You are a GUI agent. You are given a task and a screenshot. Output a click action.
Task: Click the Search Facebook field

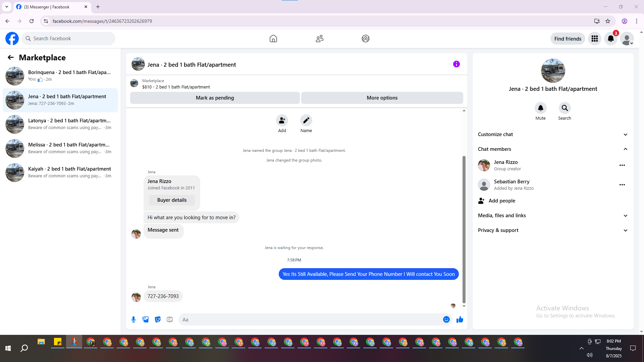click(x=68, y=39)
